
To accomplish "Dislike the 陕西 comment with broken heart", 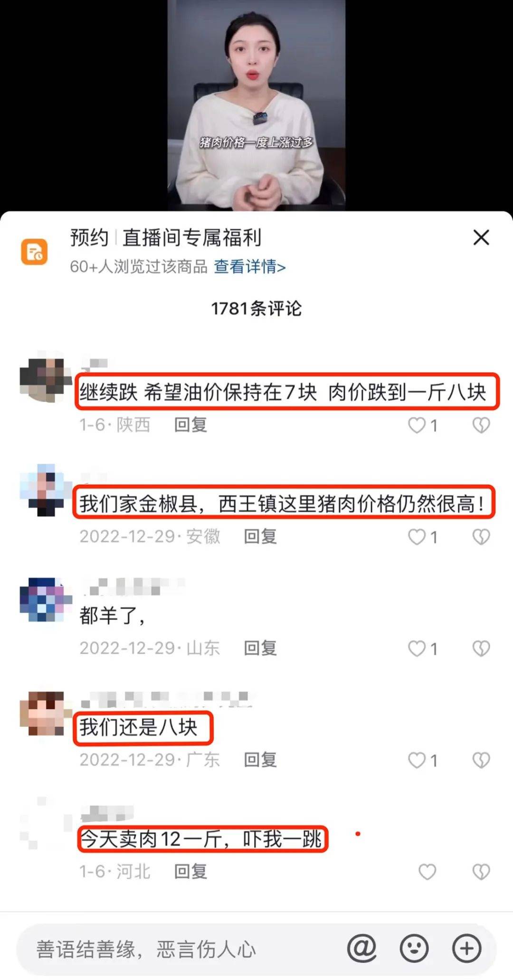I will coord(481,425).
